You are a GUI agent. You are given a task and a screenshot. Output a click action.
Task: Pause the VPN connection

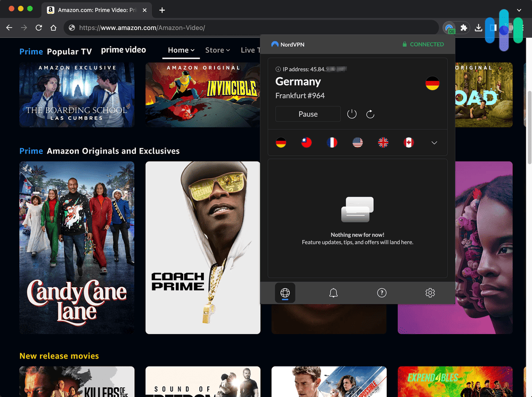[x=308, y=114]
